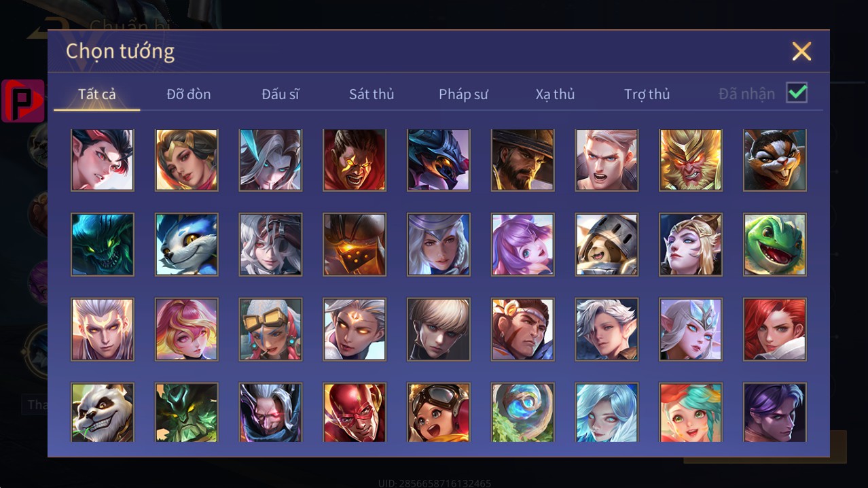868x488 pixels.
Task: Select the raccoon hero portrait
Action: [775, 160]
